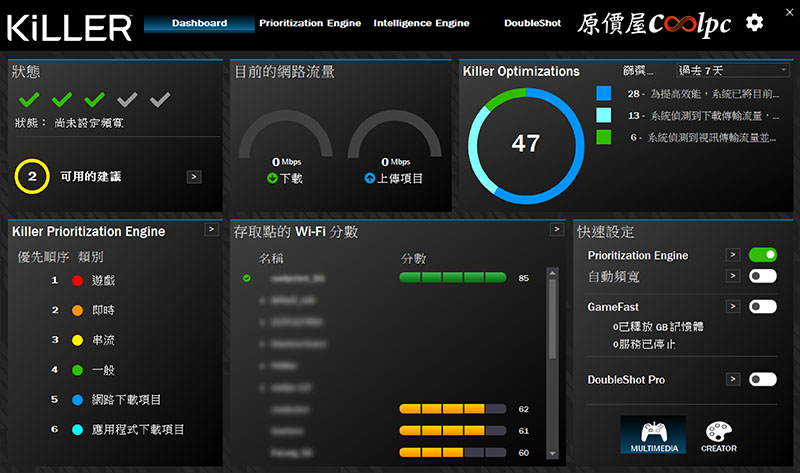Click the 名稱 column header
Viewport: 800px width, 473px height.
tap(270, 259)
